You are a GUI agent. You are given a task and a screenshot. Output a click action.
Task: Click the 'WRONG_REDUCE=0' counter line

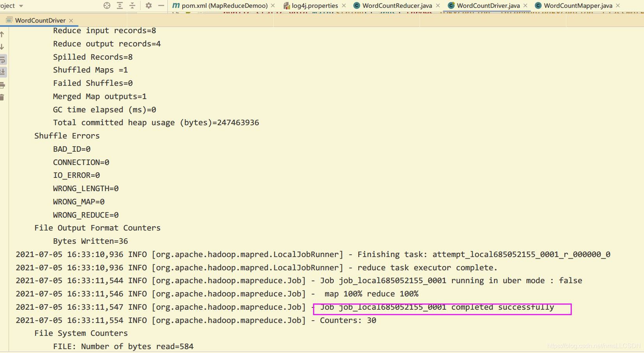coord(86,215)
